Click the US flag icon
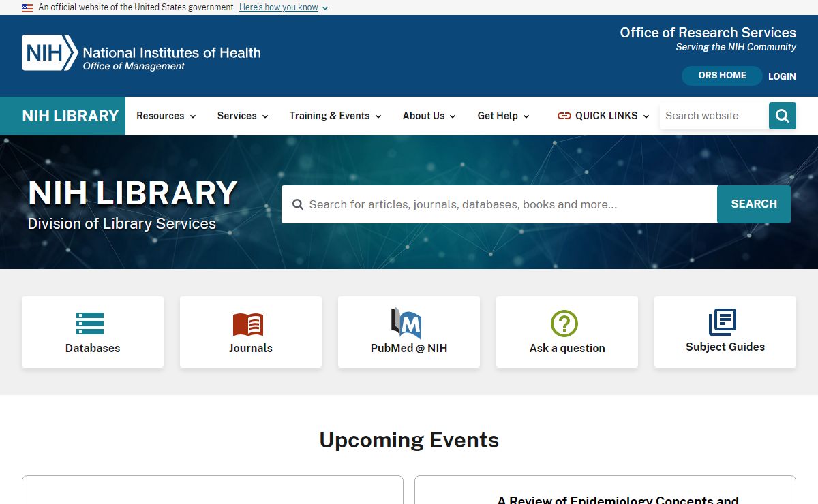The width and height of the screenshot is (818, 504). tap(27, 7)
